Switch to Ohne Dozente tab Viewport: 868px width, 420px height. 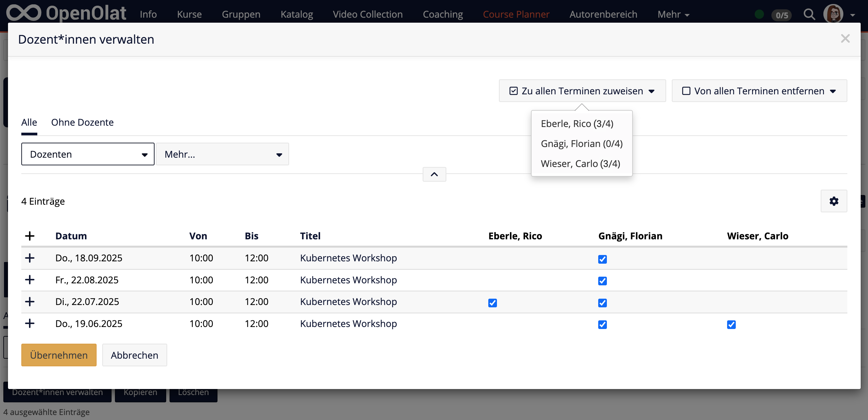82,122
